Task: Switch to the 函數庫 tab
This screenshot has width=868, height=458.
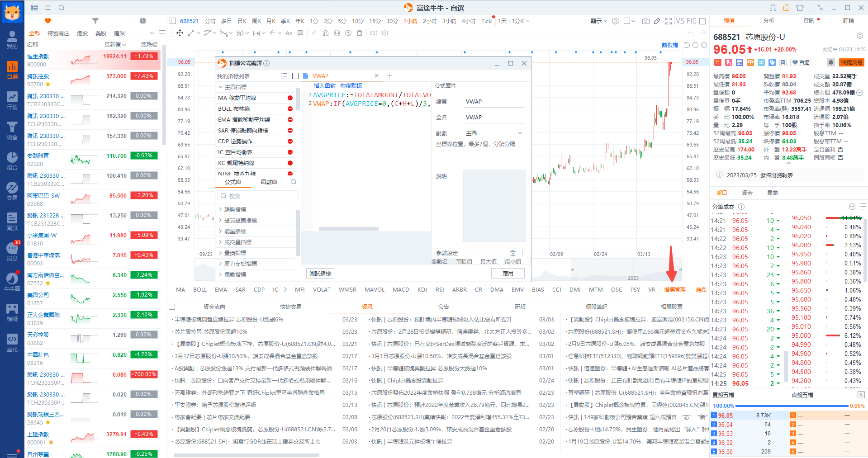Action: click(x=269, y=182)
